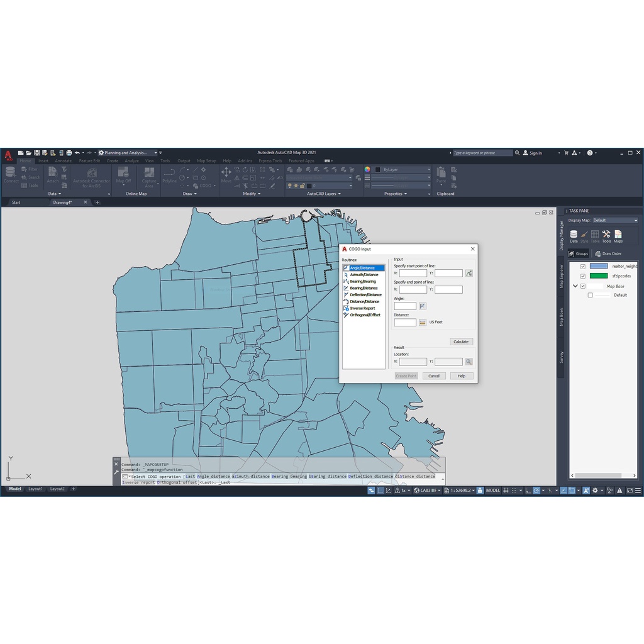Screen dimensions: 644x644
Task: Toggle ortho mode in status bar
Action: coord(528,491)
